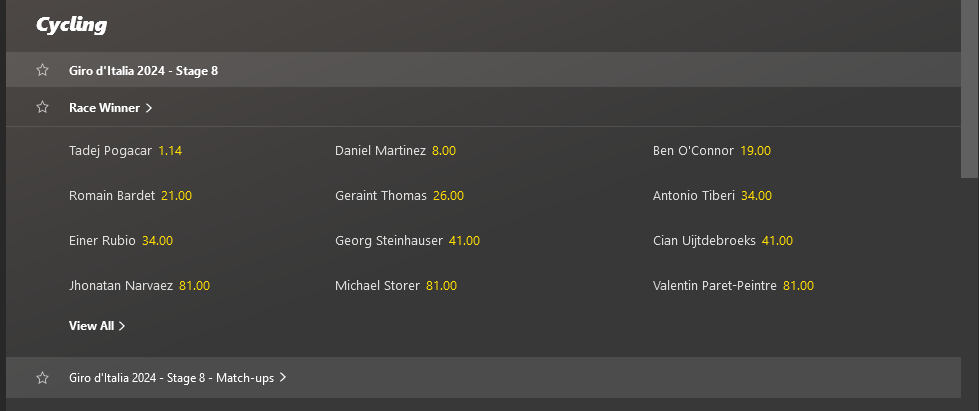Select Daniel Martinez odds 8.00

(x=444, y=151)
